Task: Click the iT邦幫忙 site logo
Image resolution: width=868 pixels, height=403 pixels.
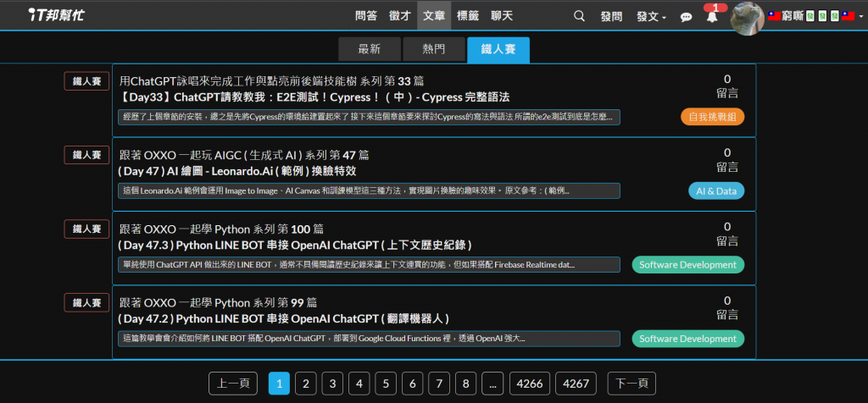Action: (57, 15)
